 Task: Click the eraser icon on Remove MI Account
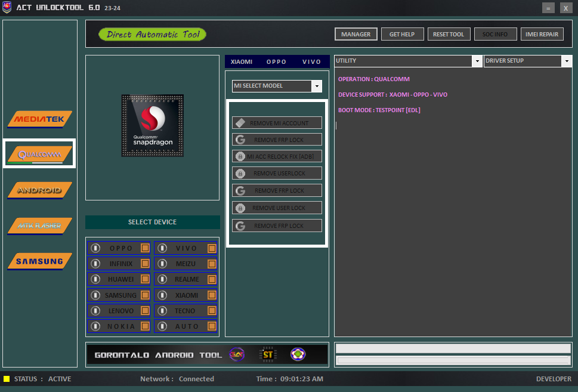(x=240, y=123)
